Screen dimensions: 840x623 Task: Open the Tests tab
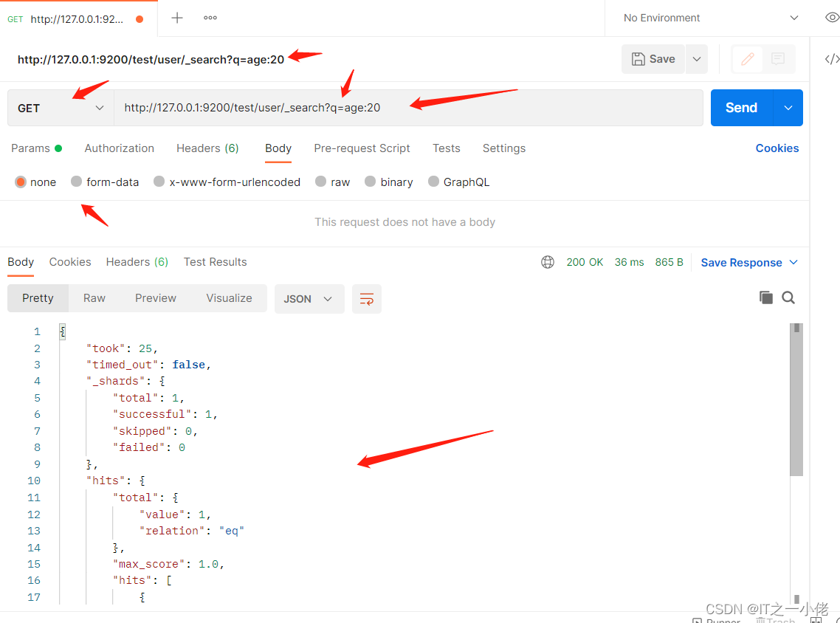[447, 148]
